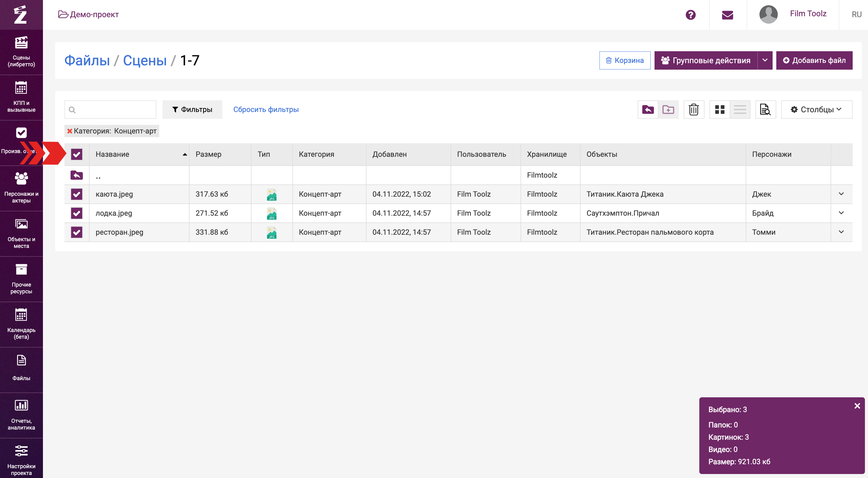Screen dimensions: 868x478
Task: Expand row actions for ресторан.jpeg
Action: coord(841,232)
